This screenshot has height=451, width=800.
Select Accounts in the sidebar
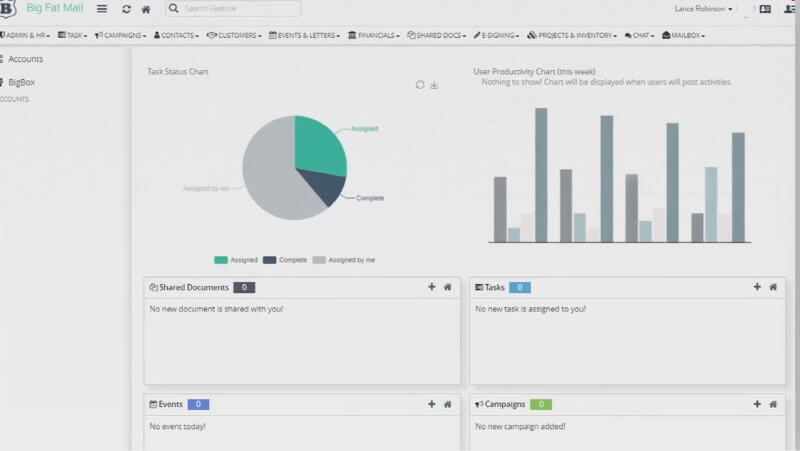coord(25,59)
